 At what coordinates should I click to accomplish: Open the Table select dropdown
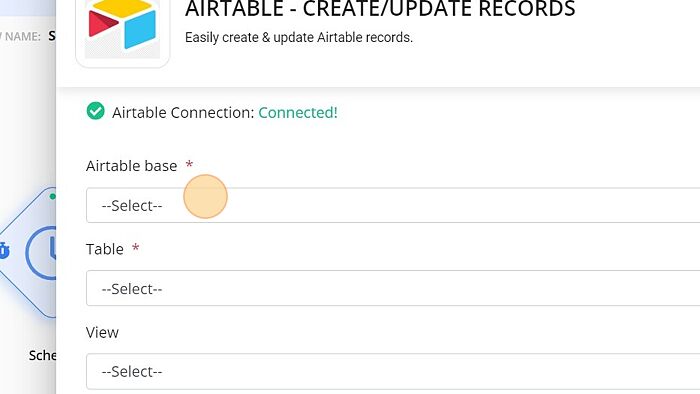pyautogui.click(x=393, y=288)
